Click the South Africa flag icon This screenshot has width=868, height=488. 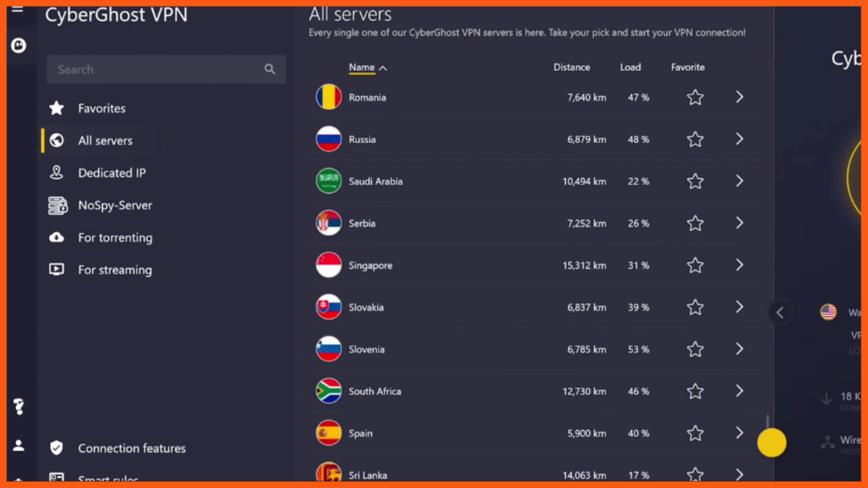pyautogui.click(x=328, y=391)
